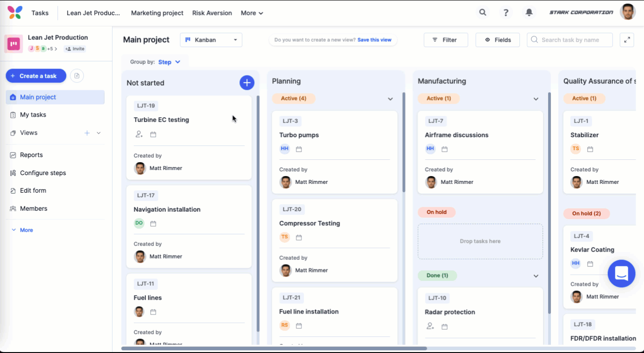Expand More in the left sidebar
This screenshot has width=644, height=353.
click(x=22, y=230)
